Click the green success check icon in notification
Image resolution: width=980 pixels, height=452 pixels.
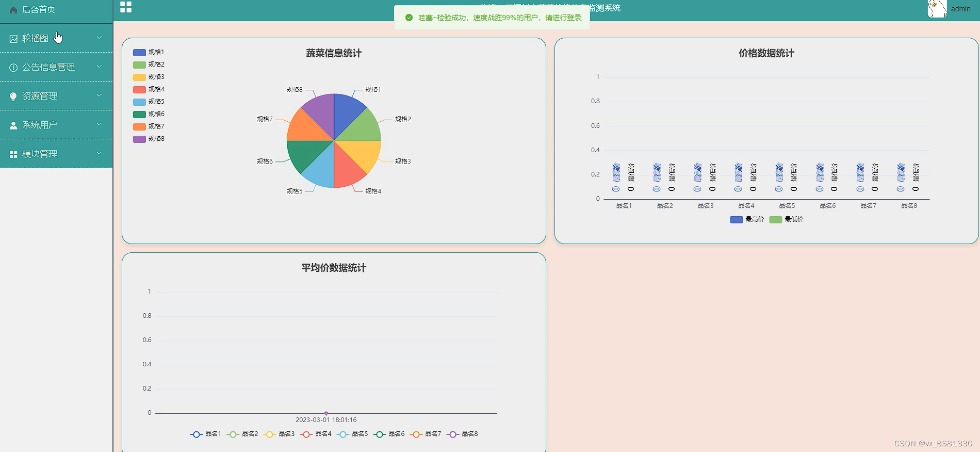(409, 18)
